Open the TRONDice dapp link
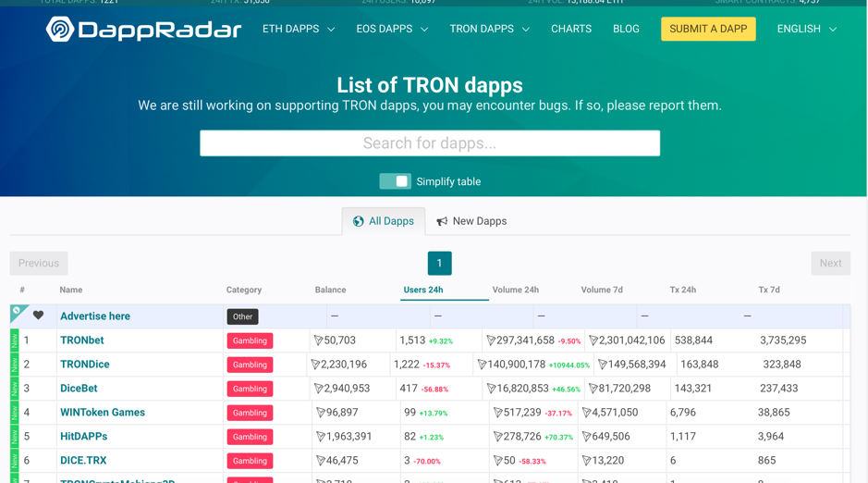 click(85, 365)
